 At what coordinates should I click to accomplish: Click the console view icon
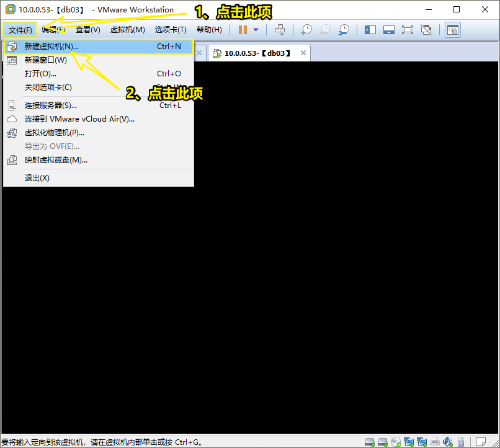click(453, 30)
